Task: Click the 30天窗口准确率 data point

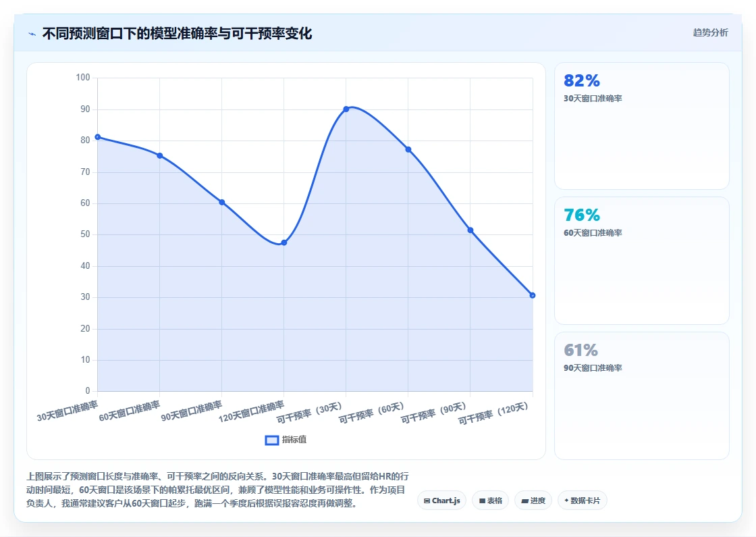Action: 98,137
